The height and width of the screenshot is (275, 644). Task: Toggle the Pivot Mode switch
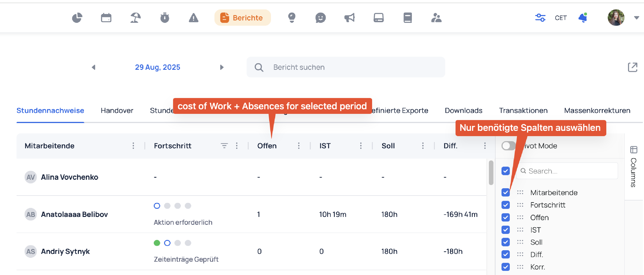tap(508, 146)
